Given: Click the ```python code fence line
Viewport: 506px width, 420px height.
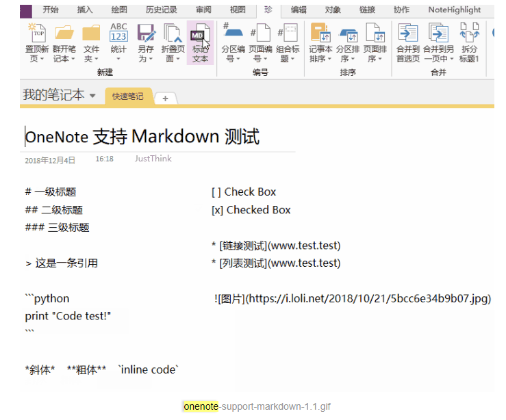Looking at the screenshot, I should pos(47,299).
